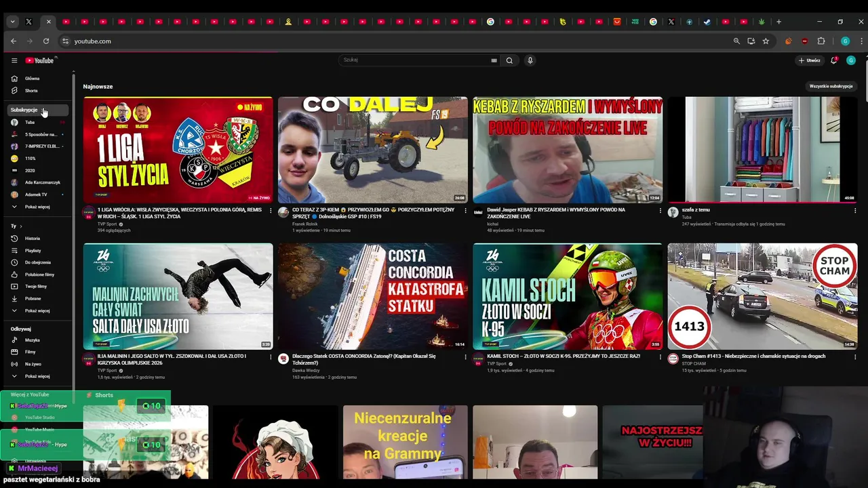868x488 pixels.
Task: Open the browser zoom magnifier icon
Action: coord(736,41)
